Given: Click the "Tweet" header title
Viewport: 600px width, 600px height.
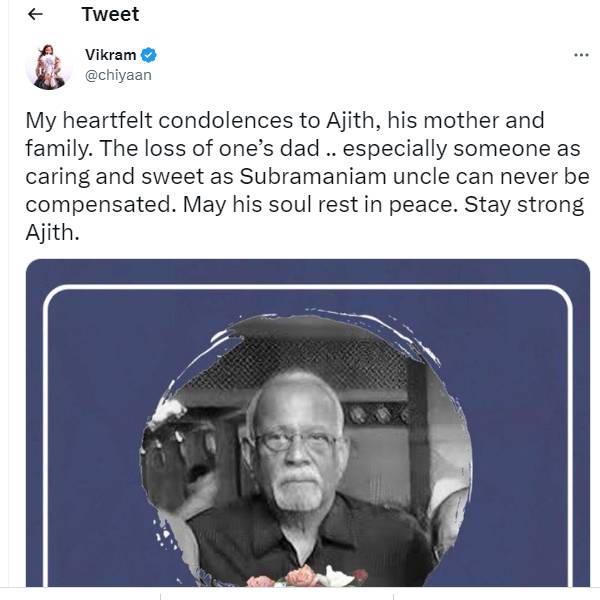Looking at the screenshot, I should tap(110, 15).
